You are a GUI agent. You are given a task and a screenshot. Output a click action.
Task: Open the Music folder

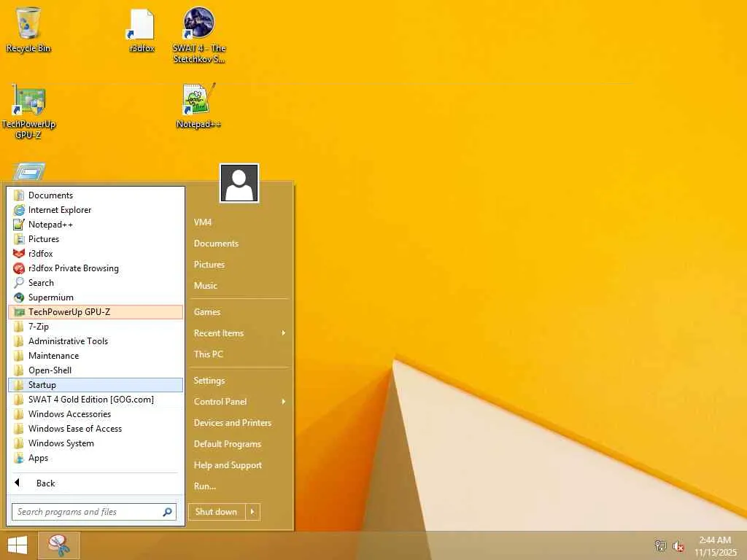click(x=239, y=286)
